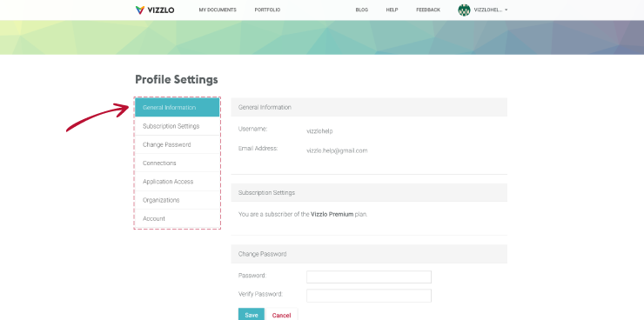Click the Profile Settings heading
This screenshot has width=644, height=320.
[x=177, y=79]
